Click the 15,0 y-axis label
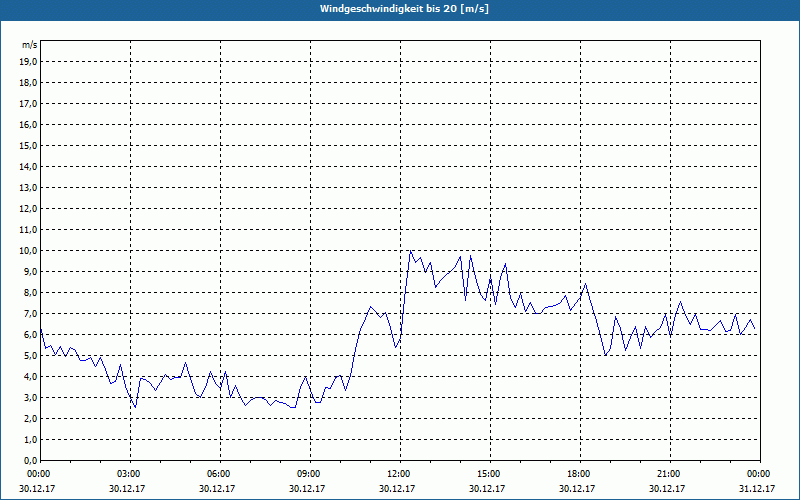Screen dimensions: 800x500 click(x=28, y=145)
